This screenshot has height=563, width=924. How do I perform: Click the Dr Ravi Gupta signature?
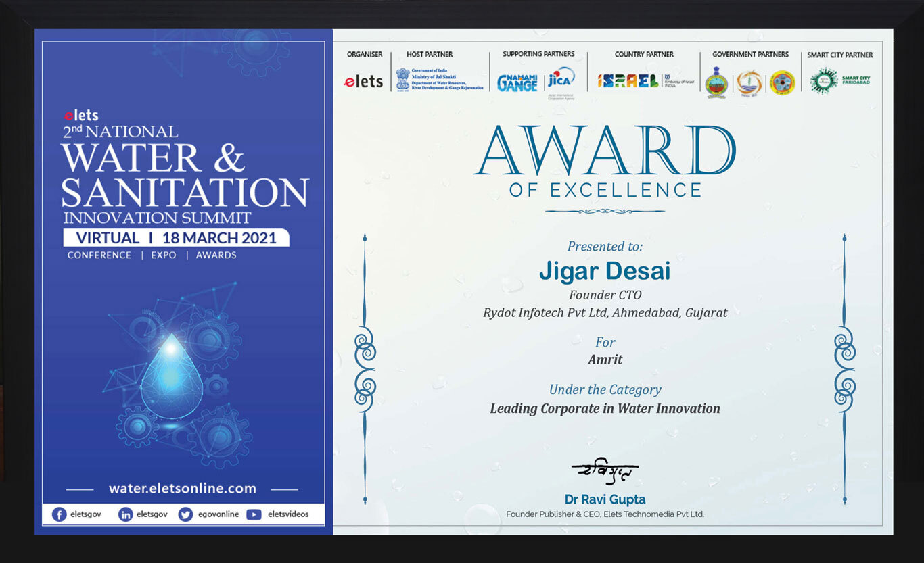605,472
